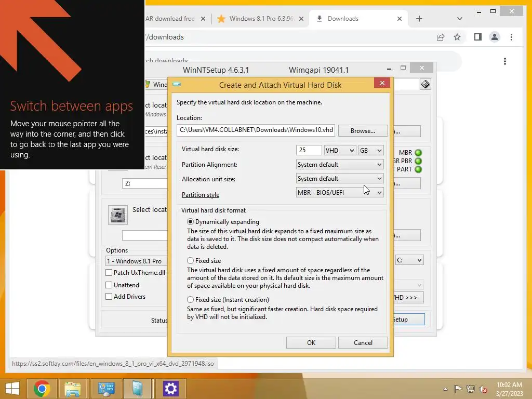This screenshot has height=399, width=532.
Task: Click the virtual disk size field
Action: 309,150
